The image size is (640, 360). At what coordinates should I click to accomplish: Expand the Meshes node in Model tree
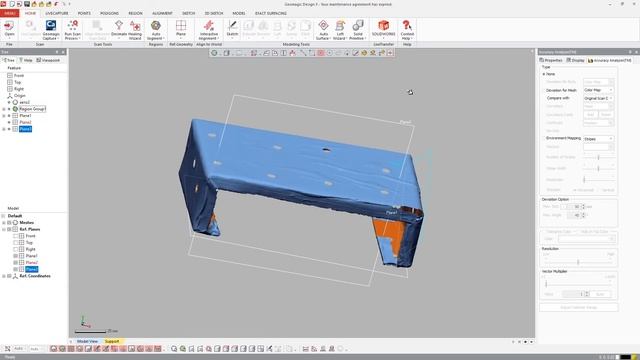pyautogui.click(x=4, y=222)
